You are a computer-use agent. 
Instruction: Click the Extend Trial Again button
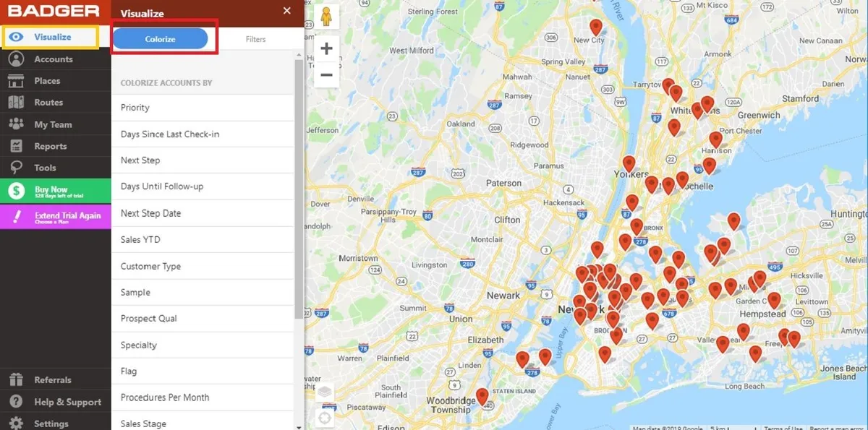point(56,217)
